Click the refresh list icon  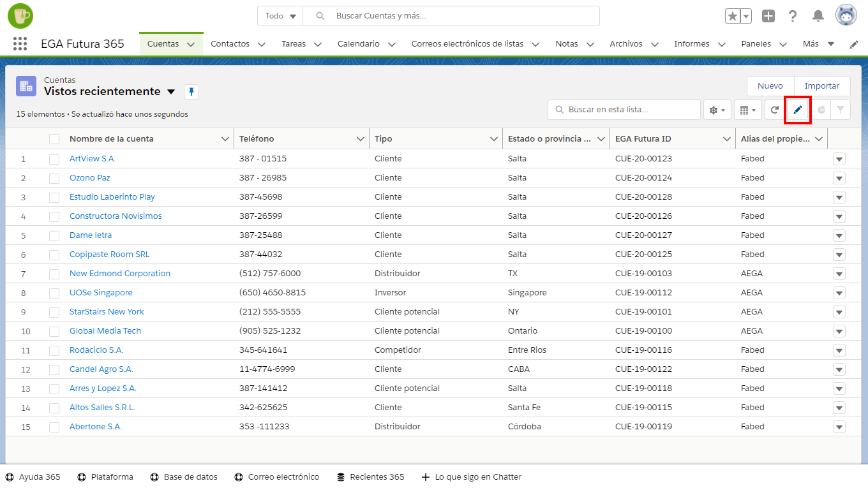point(775,110)
